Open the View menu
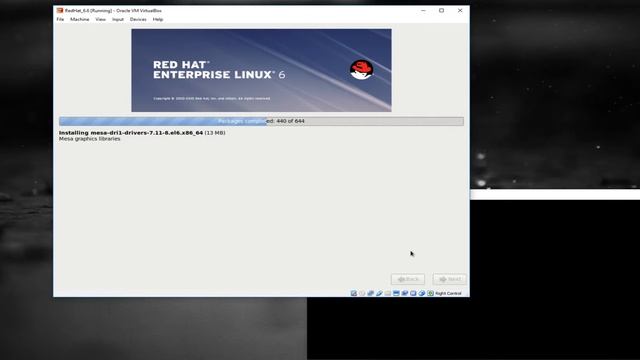The height and width of the screenshot is (360, 640). 100,19
